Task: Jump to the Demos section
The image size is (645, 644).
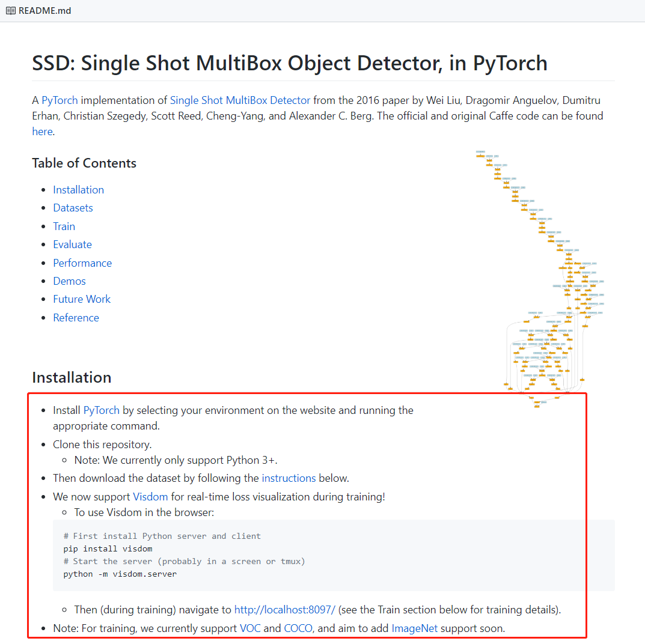Action: pos(69,281)
